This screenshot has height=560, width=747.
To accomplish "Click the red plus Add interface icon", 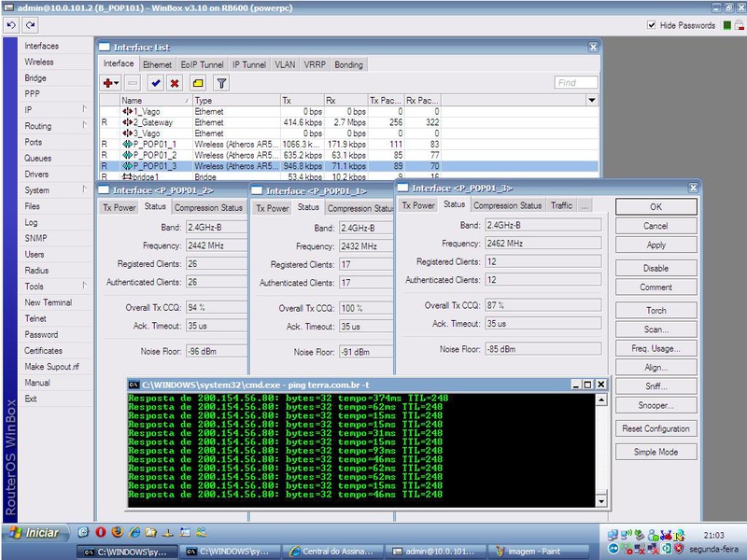I will 109,83.
